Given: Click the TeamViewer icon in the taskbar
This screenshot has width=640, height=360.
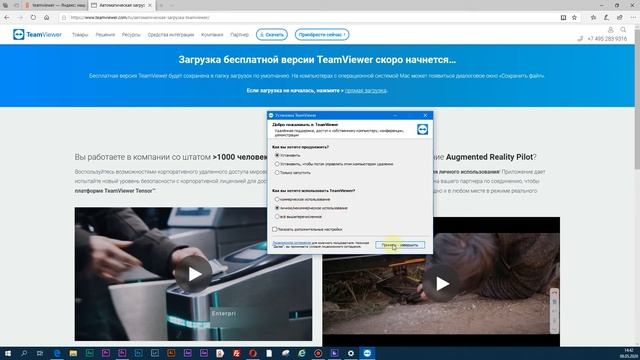Looking at the screenshot, I should click(367, 353).
